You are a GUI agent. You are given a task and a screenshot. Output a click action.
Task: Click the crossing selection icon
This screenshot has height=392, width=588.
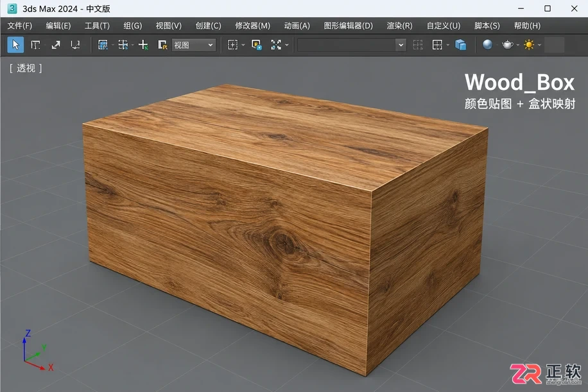[123, 45]
